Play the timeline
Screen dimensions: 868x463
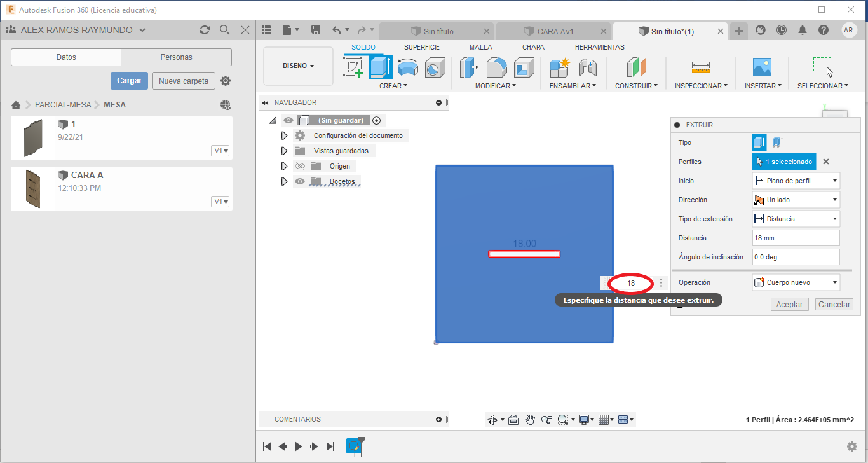click(299, 446)
